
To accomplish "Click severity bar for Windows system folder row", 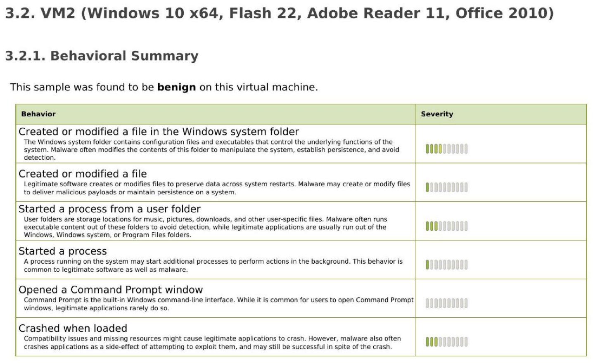I will 446,149.
